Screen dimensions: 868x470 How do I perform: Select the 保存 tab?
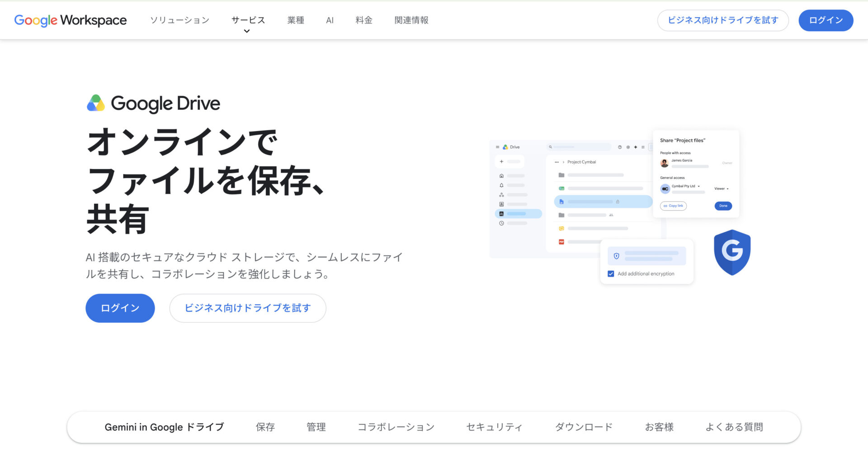[265, 427]
